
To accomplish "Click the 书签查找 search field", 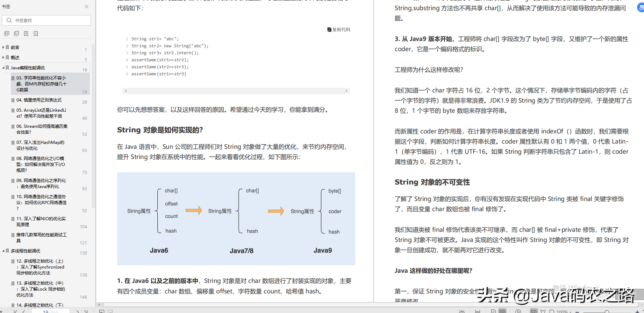I will pyautogui.click(x=46, y=20).
